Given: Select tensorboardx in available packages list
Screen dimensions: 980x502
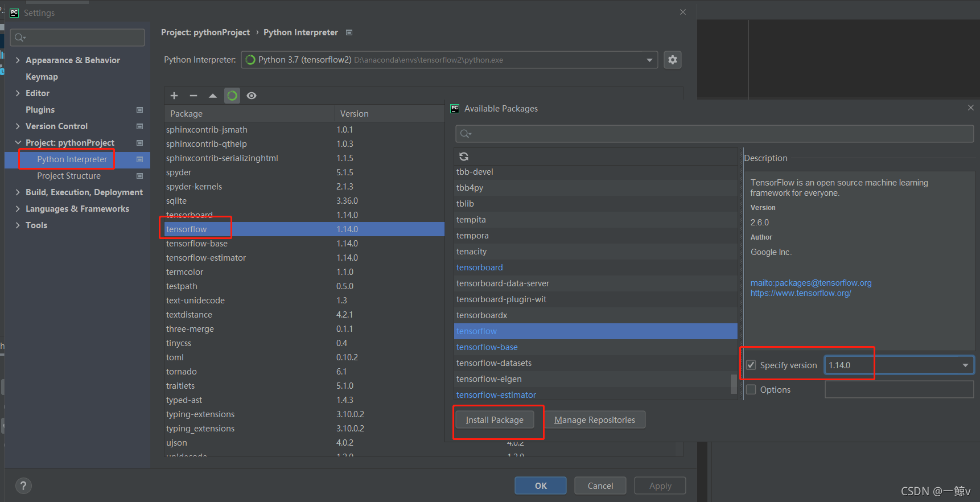Looking at the screenshot, I should [x=595, y=315].
